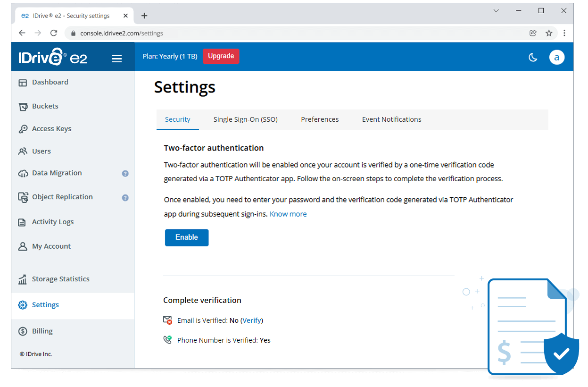Open Access Keys page
The width and height of the screenshot is (588, 387).
click(51, 129)
